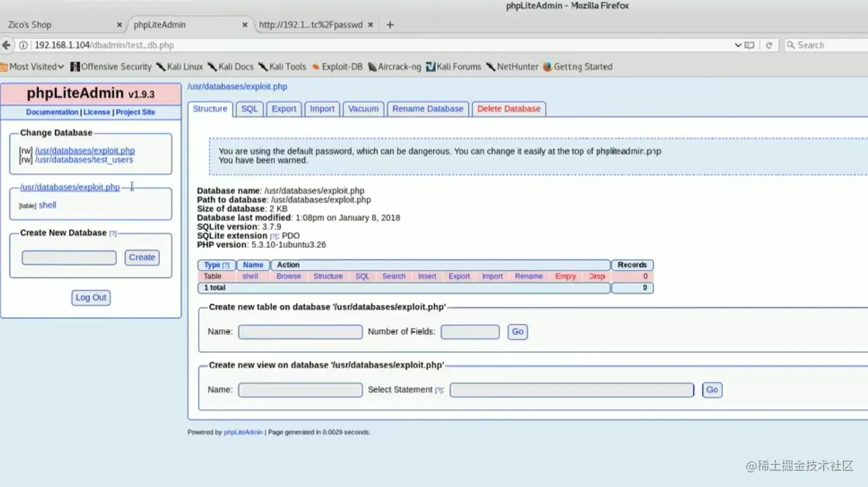Open the shell table in sidebar
Viewport: 868px width, 487px height.
tap(48, 205)
